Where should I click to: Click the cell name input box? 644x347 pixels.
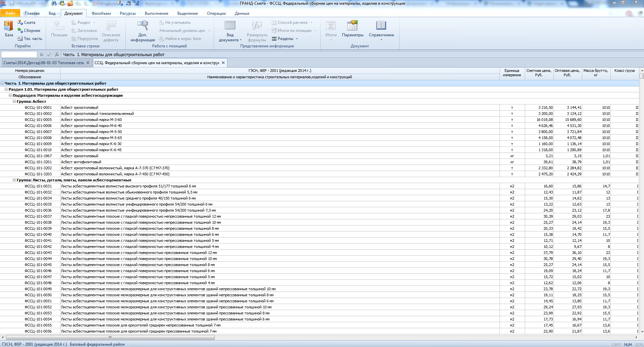[19, 54]
